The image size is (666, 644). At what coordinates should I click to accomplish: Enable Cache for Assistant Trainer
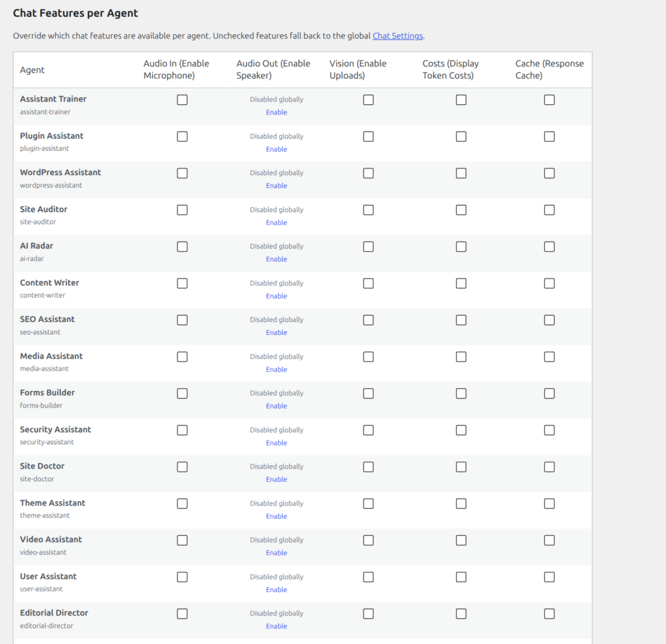pyautogui.click(x=549, y=100)
